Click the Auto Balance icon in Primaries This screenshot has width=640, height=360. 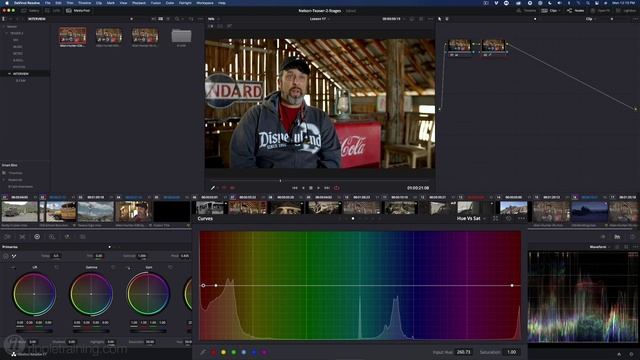click(6, 256)
